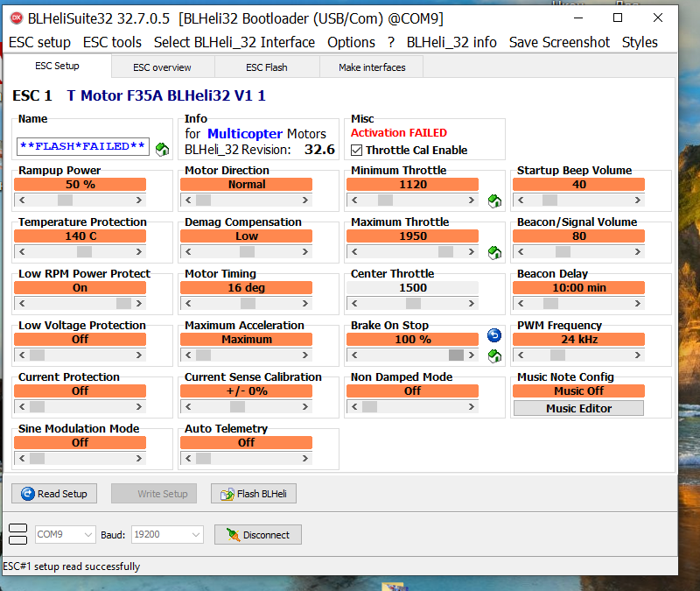Screen dimensions: 700x591
Task: Click the Beacon Delay slider thumb
Action: coord(550,303)
